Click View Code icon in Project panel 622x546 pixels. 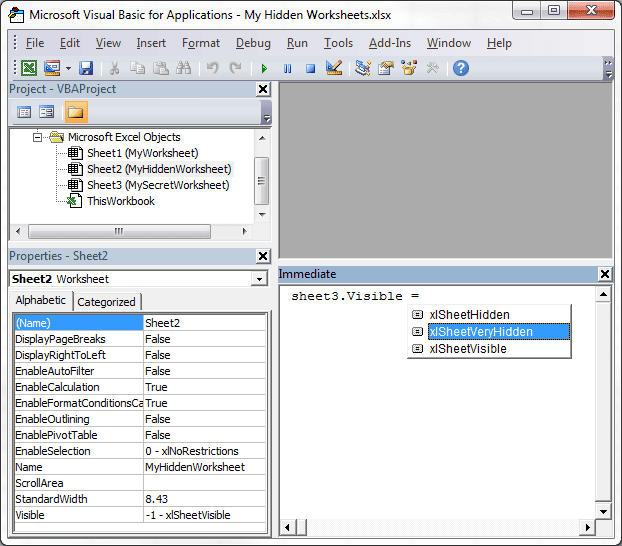24,112
